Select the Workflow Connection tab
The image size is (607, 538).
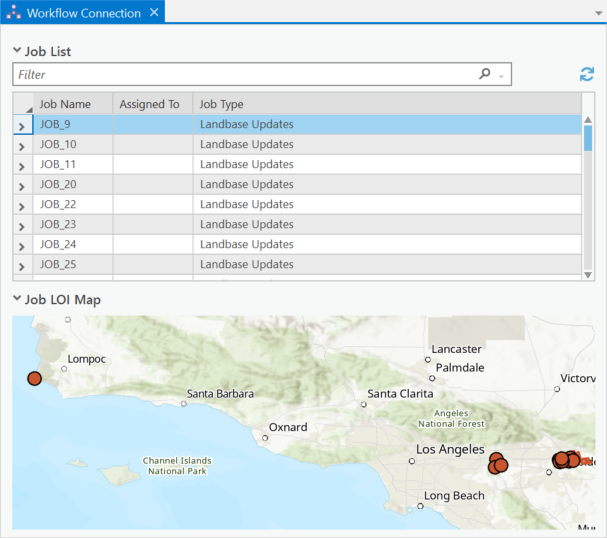coord(82,13)
